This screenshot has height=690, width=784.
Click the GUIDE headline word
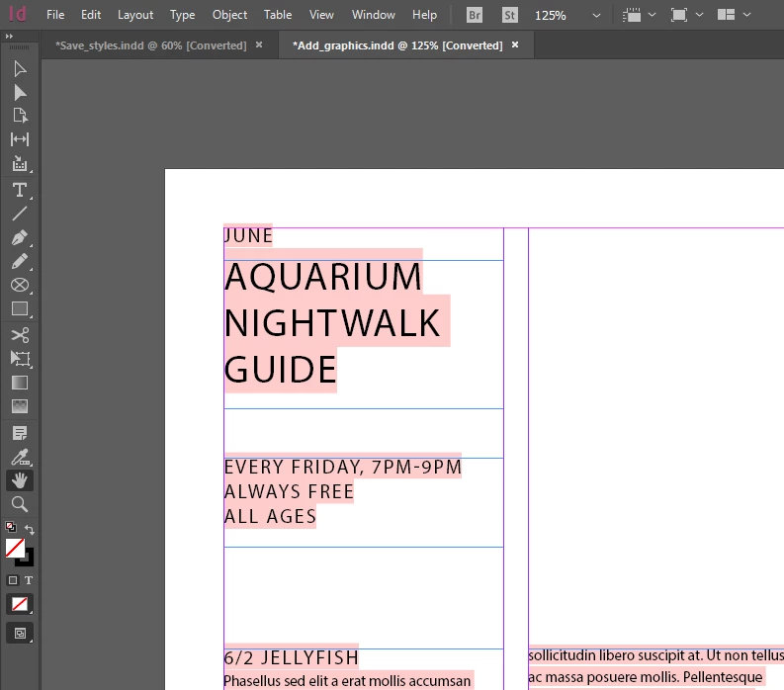281,370
